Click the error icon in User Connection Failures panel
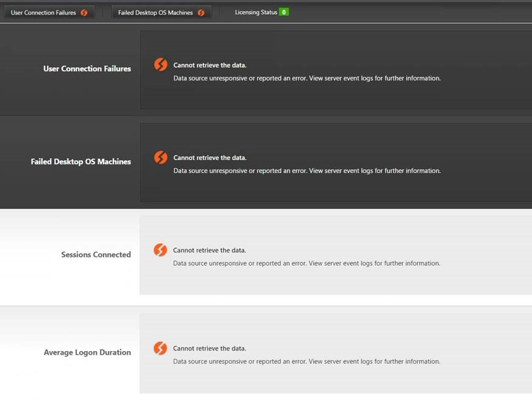The height and width of the screenshot is (403, 532). point(160,65)
